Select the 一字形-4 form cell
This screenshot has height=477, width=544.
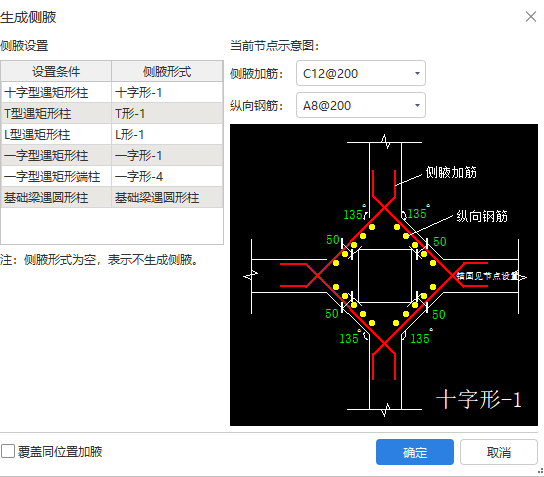(167, 177)
